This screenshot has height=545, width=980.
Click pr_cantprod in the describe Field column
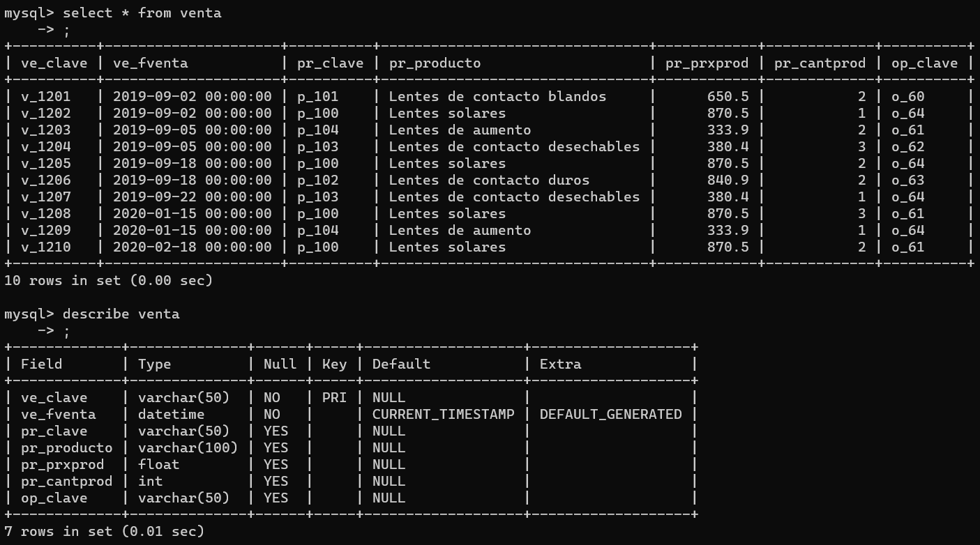67,482
